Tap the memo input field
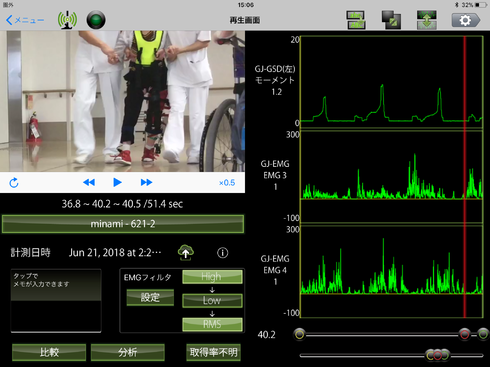The width and height of the screenshot is (490, 367). point(56,301)
